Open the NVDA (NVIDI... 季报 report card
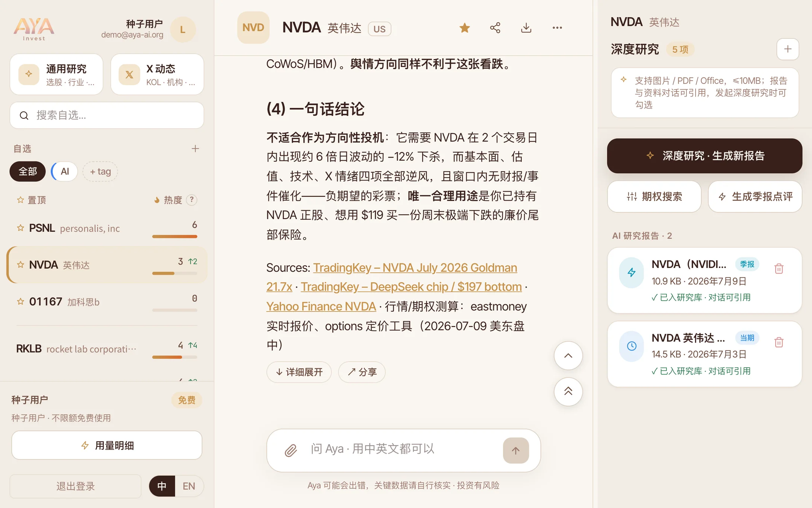Viewport: 812px width, 508px height. pos(704,280)
